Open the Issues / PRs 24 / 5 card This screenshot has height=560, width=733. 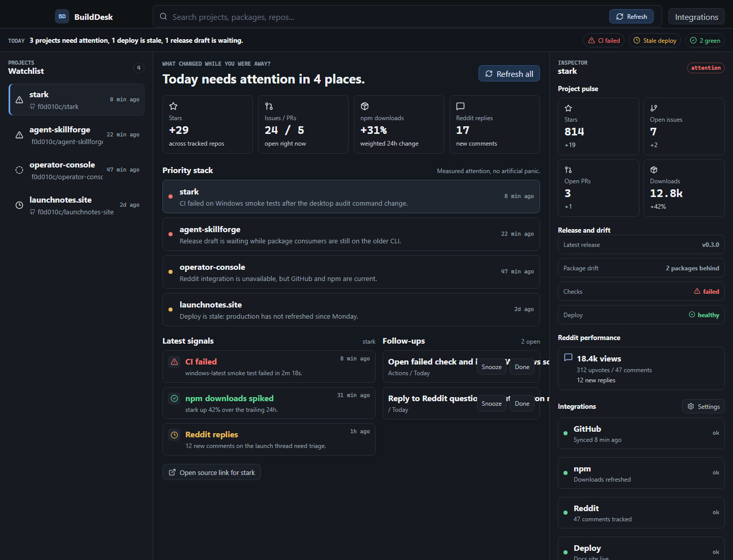303,124
